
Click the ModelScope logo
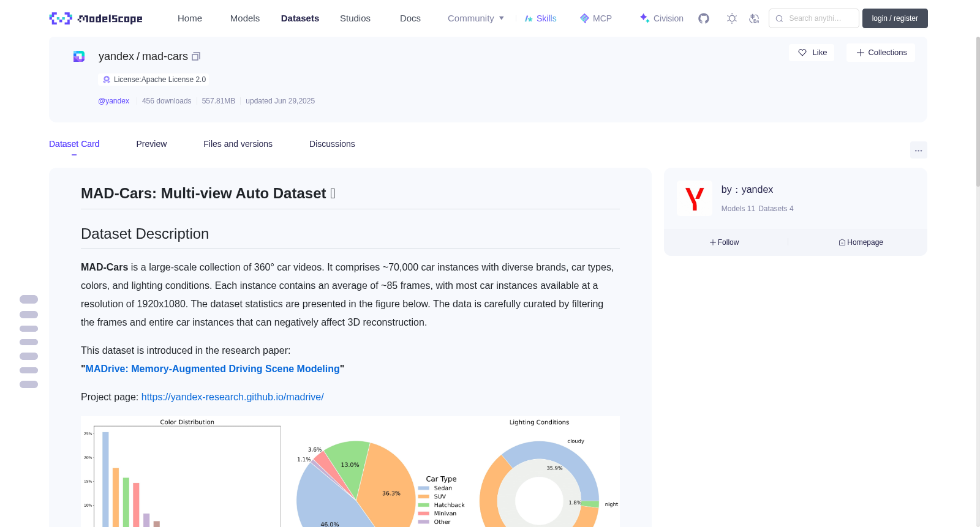[x=96, y=18]
